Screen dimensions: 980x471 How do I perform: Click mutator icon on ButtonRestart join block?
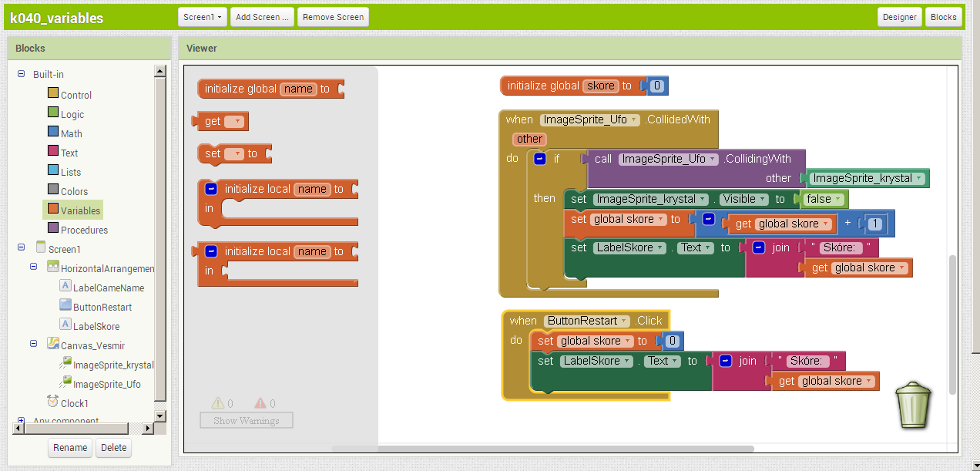(x=725, y=361)
